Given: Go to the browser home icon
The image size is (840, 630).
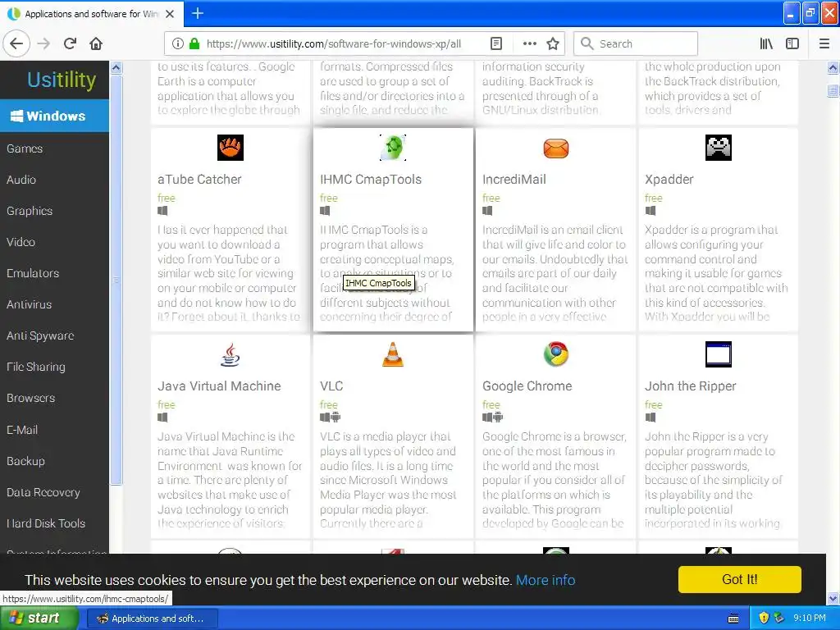Looking at the screenshot, I should click(x=96, y=43).
